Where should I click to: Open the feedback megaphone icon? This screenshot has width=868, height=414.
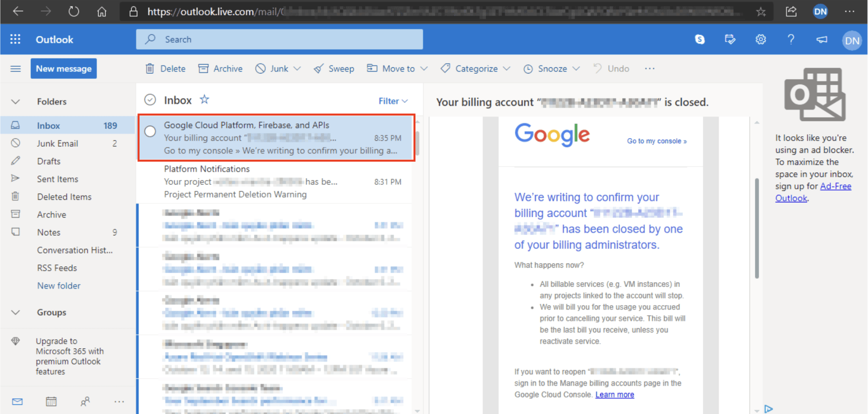click(x=821, y=39)
